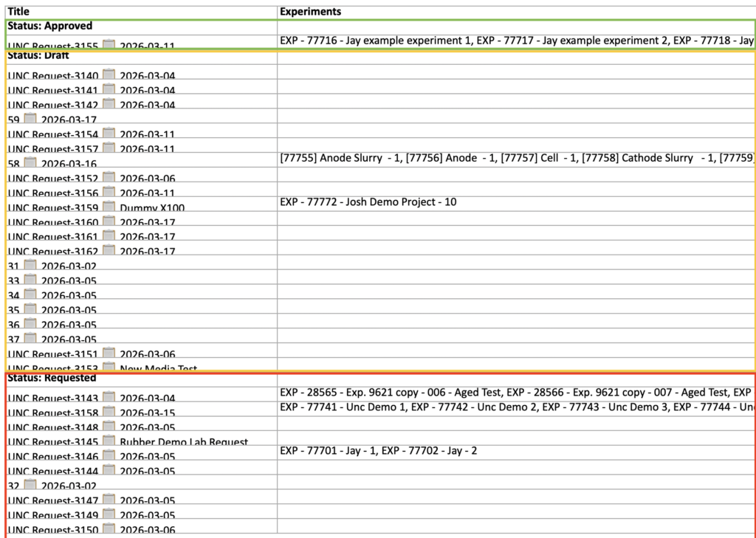The image size is (756, 538).
Task: Click clipboard icon beside UNC Request-3155
Action: tap(109, 46)
